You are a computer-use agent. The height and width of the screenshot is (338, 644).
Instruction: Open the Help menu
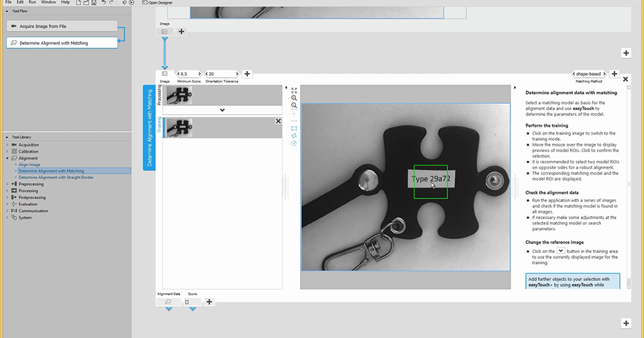65,2
